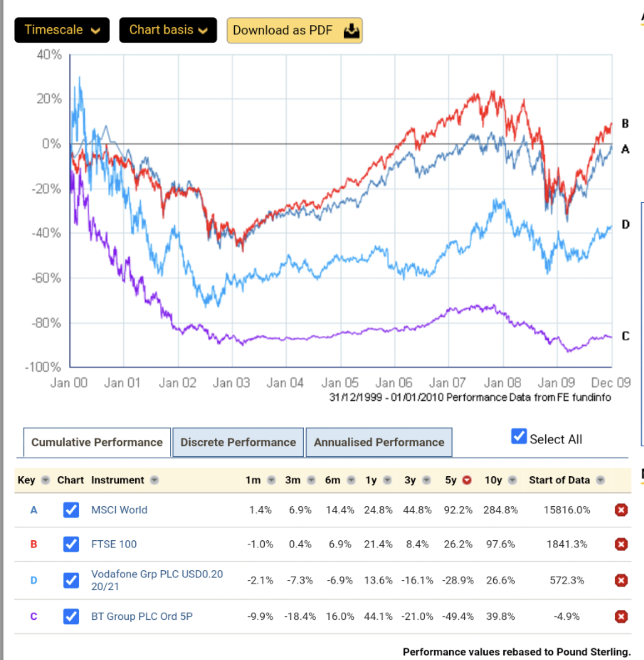Expand the Chart basis dropdown
644x660 pixels.
[168, 30]
